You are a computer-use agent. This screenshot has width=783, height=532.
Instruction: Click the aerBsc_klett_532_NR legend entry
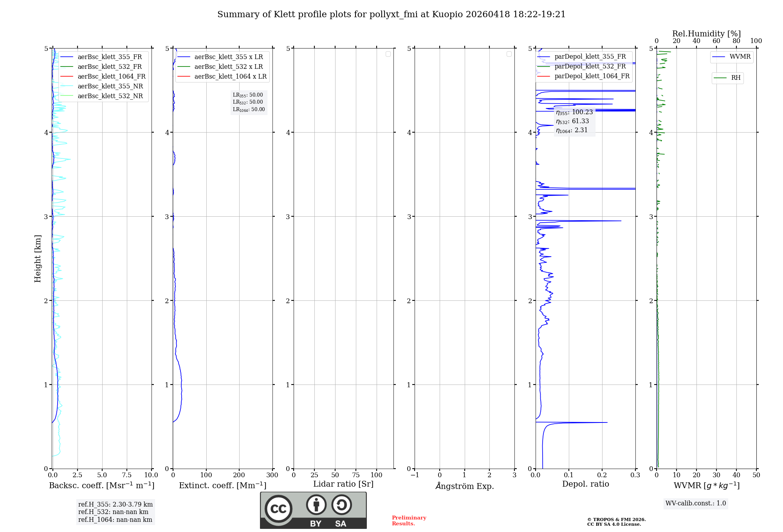coord(110,96)
